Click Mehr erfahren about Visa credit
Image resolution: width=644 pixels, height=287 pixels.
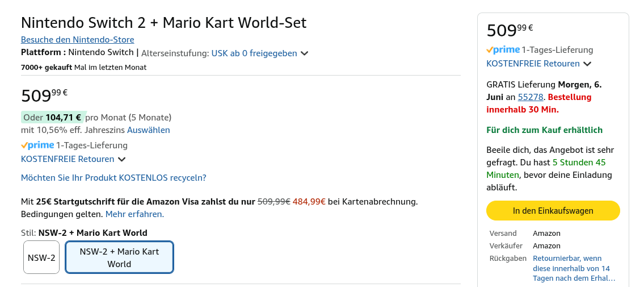coord(134,214)
